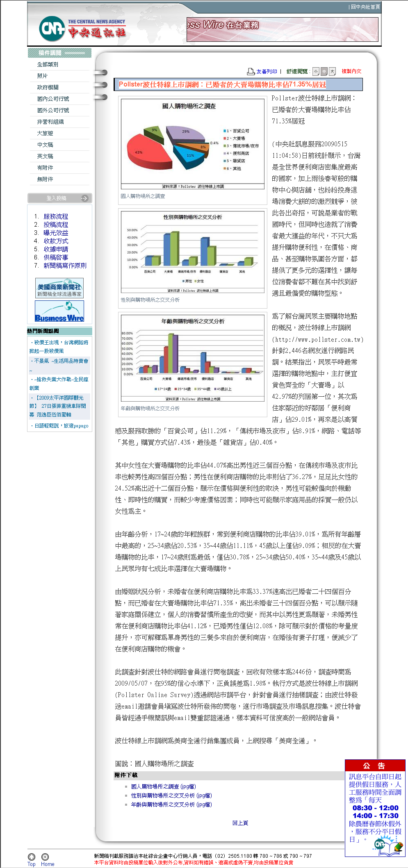Click 複製內文 to copy article text
This screenshot has width=408, height=868.
pyautogui.click(x=351, y=71)
